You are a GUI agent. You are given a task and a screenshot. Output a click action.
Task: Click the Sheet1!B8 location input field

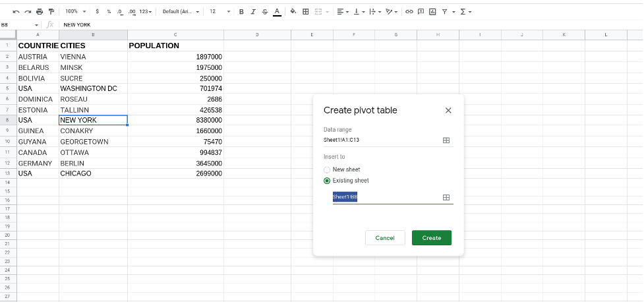pyautogui.click(x=386, y=198)
